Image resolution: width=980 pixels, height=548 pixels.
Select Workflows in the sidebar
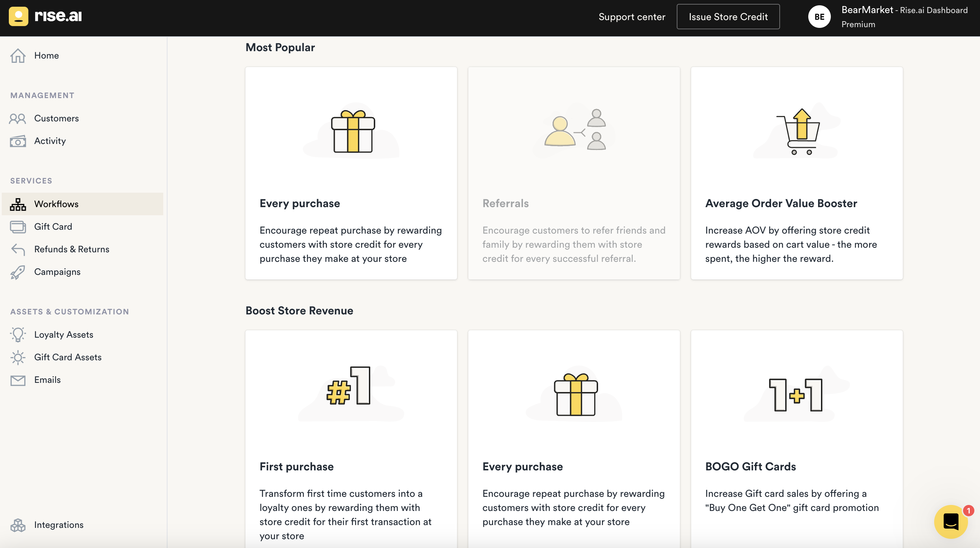tap(56, 204)
